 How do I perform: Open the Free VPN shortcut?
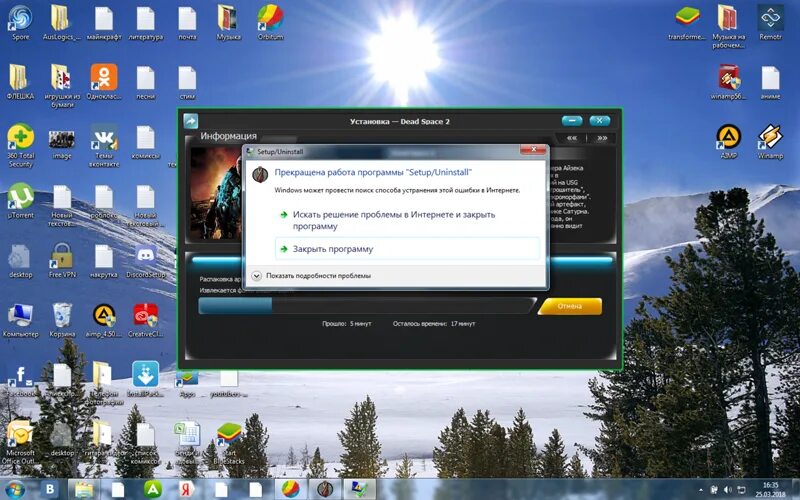point(62,260)
